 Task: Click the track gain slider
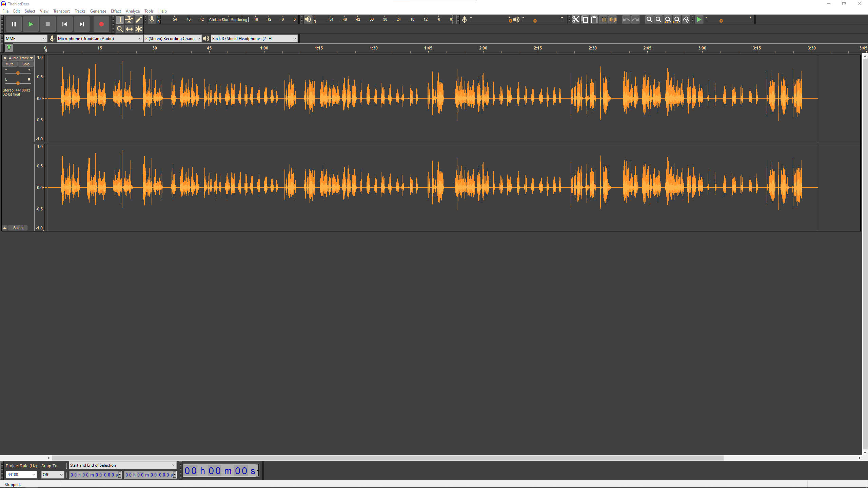[18, 73]
